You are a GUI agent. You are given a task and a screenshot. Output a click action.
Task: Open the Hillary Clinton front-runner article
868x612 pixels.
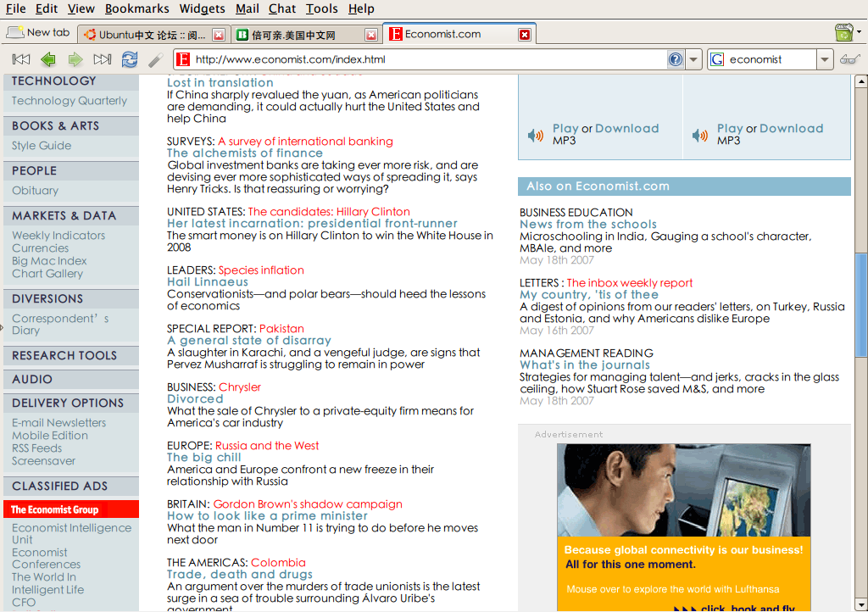312,223
